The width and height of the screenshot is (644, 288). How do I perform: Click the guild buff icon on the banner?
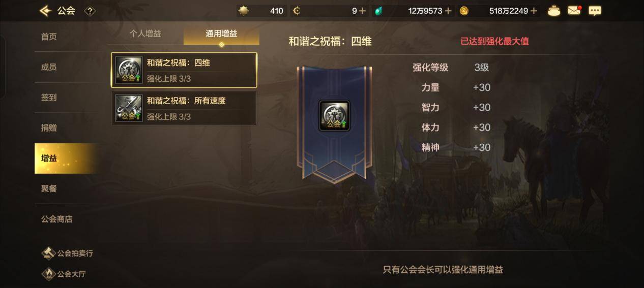pos(334,116)
